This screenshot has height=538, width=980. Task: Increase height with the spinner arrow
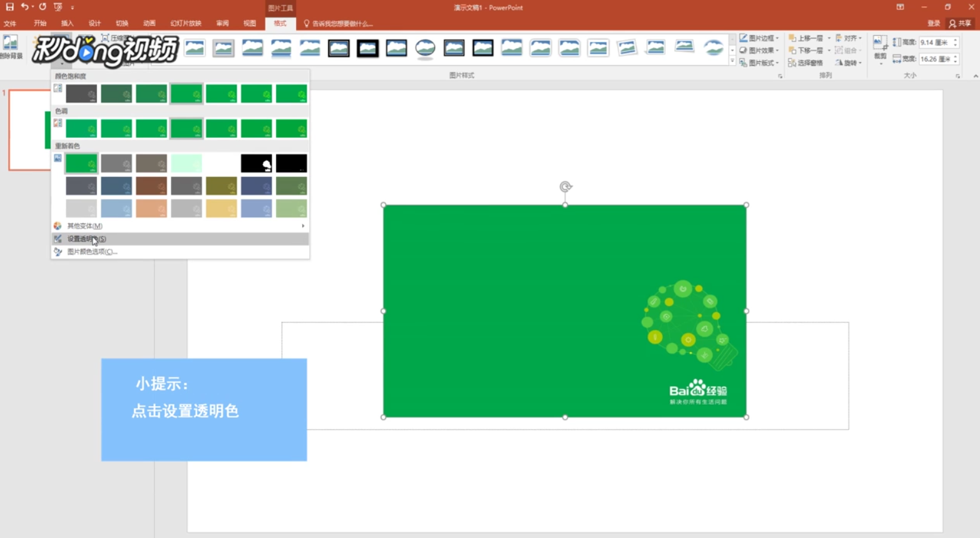pos(956,40)
